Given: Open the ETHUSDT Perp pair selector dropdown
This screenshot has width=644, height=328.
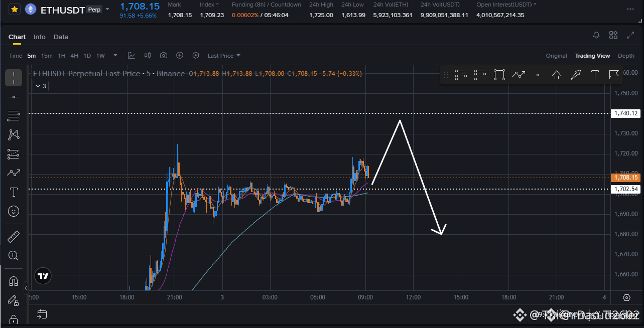Looking at the screenshot, I should coord(107,9).
